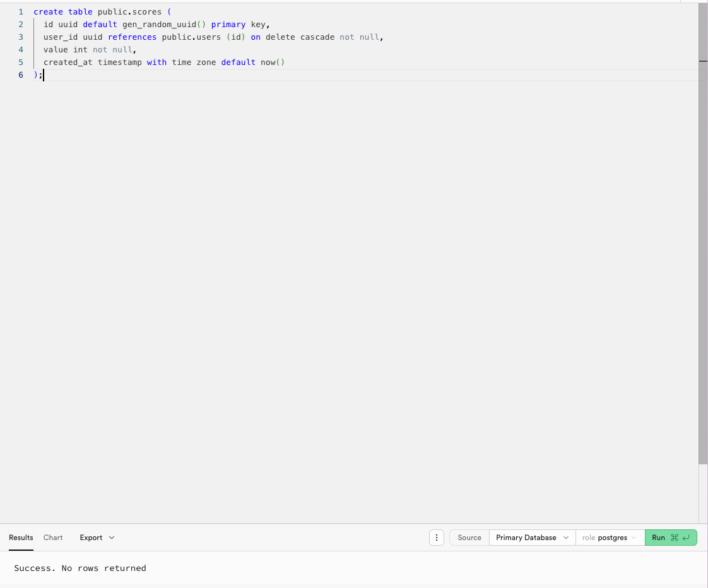Switch to the Results tab

coord(21,538)
